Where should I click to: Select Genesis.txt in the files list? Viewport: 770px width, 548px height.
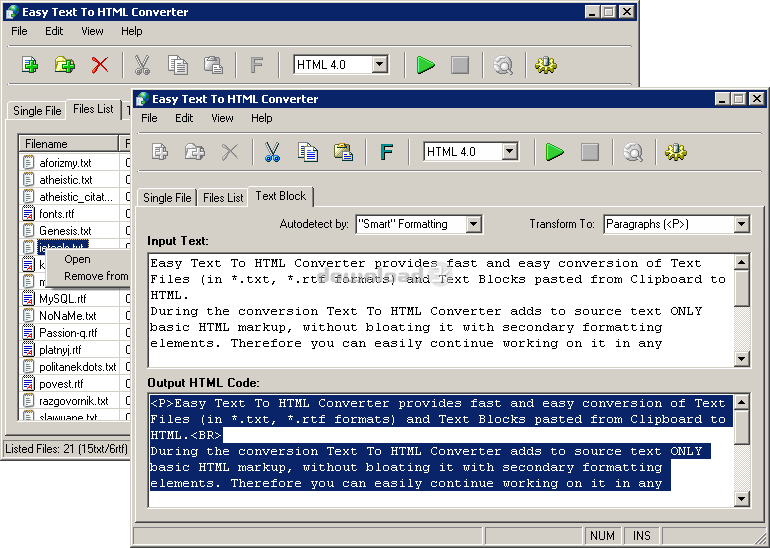click(65, 230)
